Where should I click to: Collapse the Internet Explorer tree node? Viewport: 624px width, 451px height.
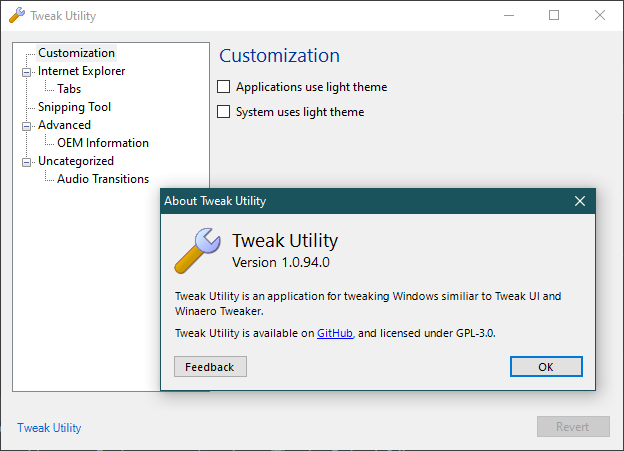click(26, 72)
